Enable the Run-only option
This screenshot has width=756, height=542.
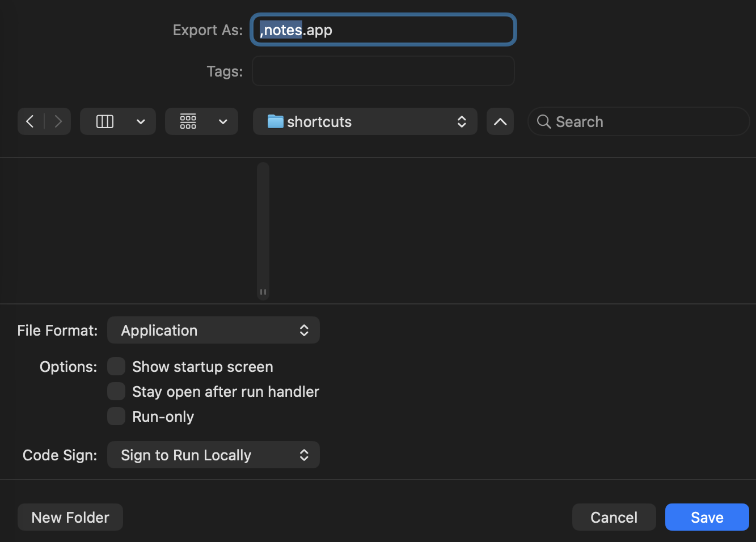point(116,416)
